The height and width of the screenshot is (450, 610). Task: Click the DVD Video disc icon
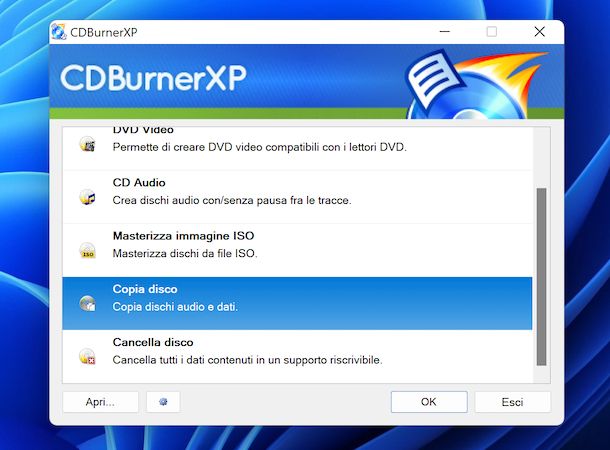coord(88,144)
